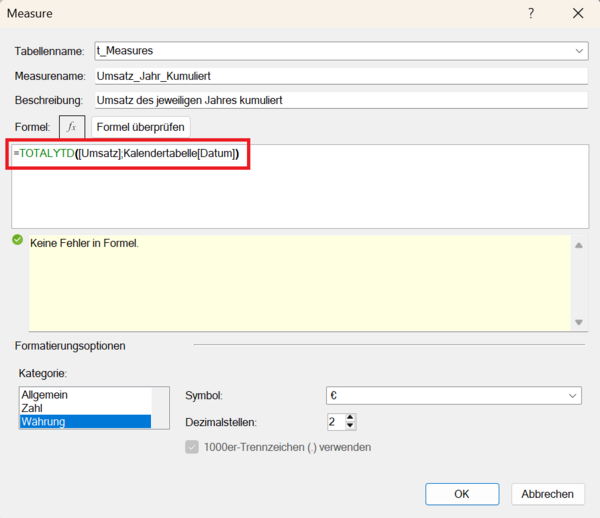Open the Symbol currency dropdown
Image resolution: width=600 pixels, height=518 pixels.
pyautogui.click(x=572, y=396)
